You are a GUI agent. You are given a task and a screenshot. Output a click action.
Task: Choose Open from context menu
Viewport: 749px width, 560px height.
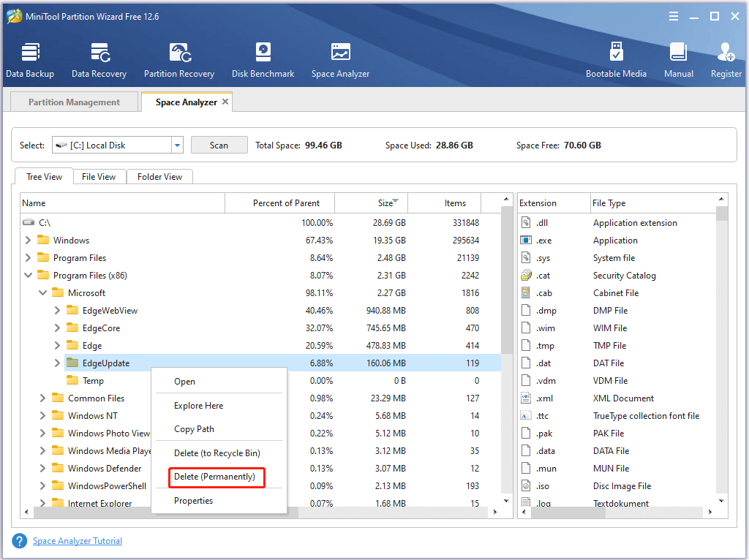point(184,382)
